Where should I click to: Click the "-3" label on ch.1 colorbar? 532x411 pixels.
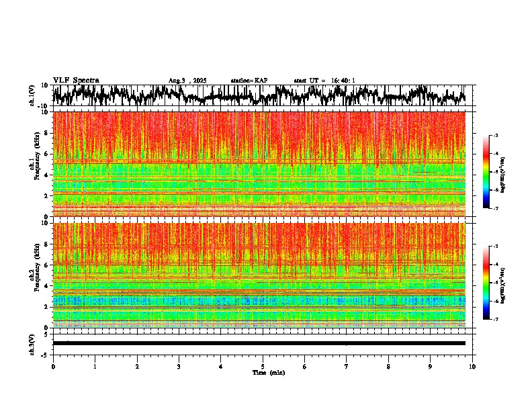tap(496, 135)
